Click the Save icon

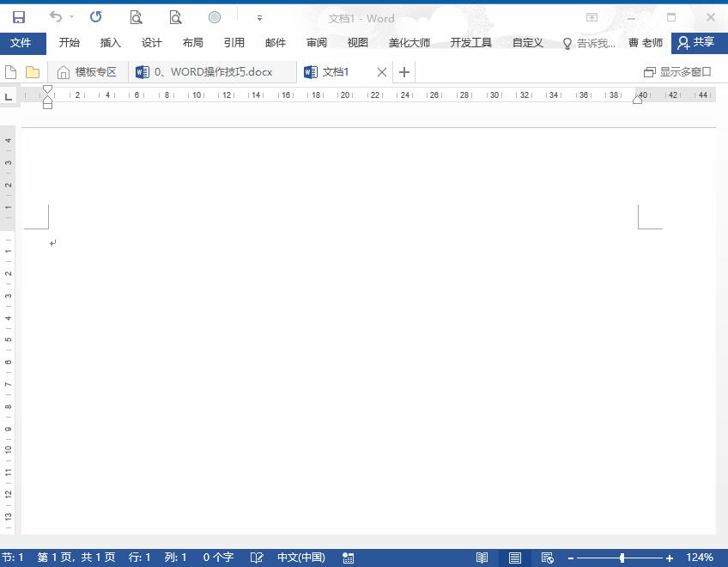click(x=18, y=15)
